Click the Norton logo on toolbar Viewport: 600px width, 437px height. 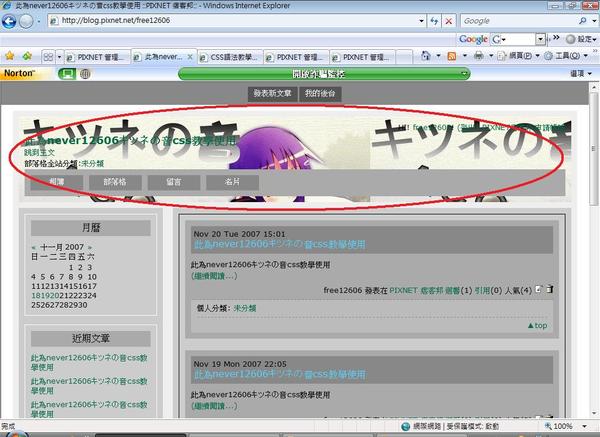[19, 73]
